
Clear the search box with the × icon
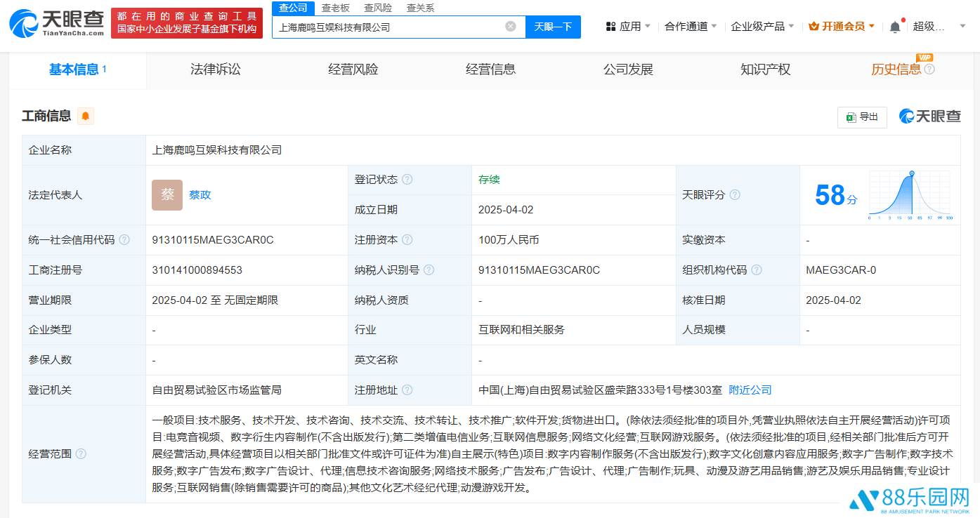pos(511,27)
